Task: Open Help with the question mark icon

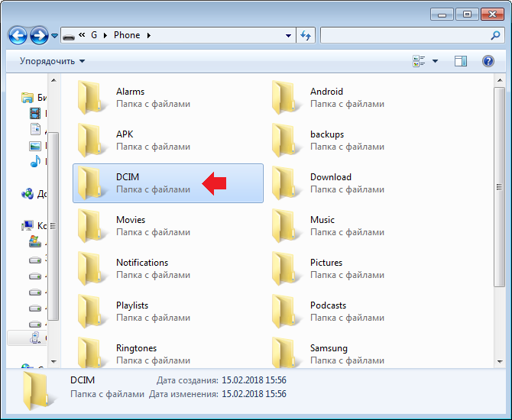Action: (x=488, y=61)
